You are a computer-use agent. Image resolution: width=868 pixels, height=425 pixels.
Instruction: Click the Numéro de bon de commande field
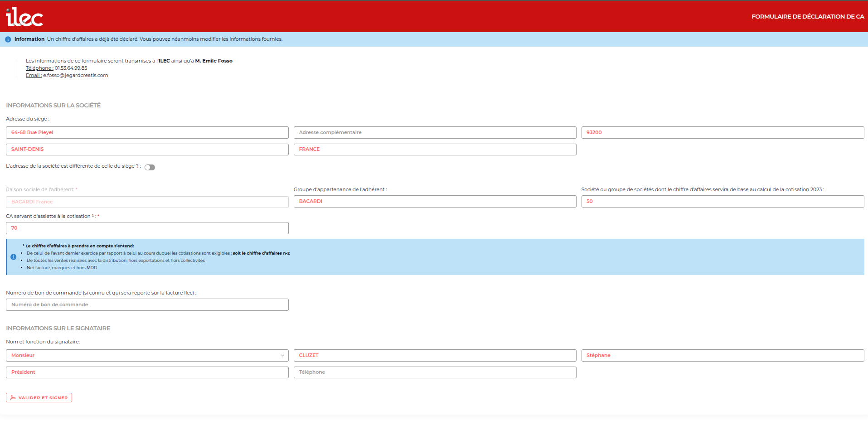(147, 305)
